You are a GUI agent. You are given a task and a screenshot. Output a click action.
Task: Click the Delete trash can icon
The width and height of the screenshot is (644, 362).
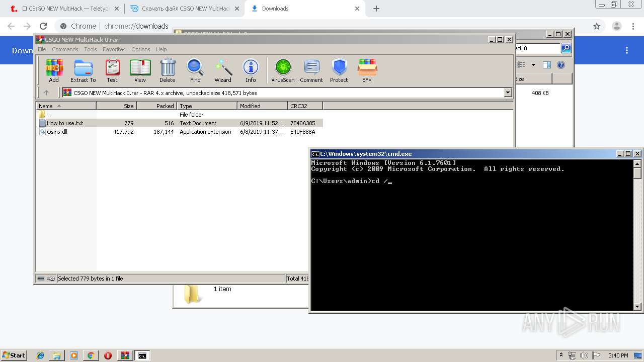click(168, 70)
